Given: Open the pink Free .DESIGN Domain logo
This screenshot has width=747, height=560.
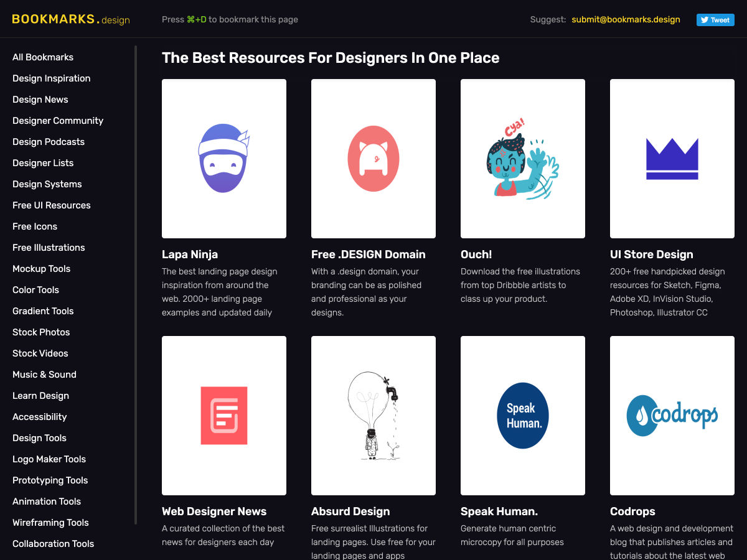Looking at the screenshot, I should tap(373, 158).
